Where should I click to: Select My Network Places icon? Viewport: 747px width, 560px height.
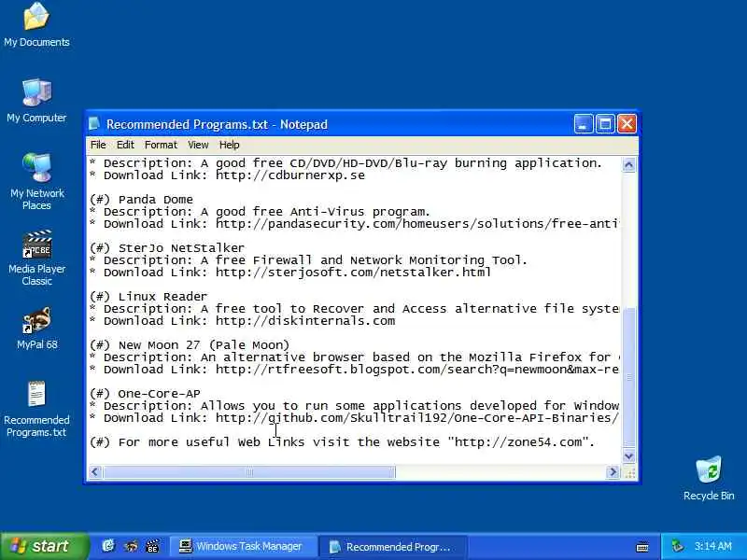[36, 181]
